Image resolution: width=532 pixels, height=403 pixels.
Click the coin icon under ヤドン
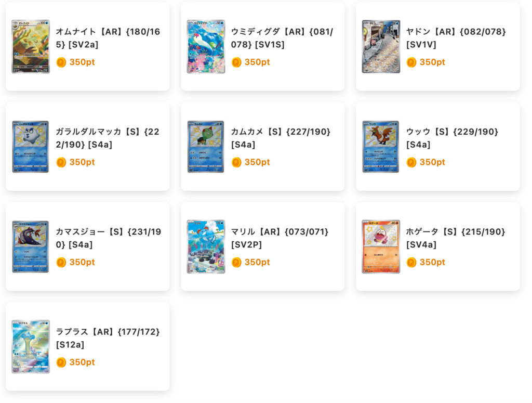(x=411, y=62)
